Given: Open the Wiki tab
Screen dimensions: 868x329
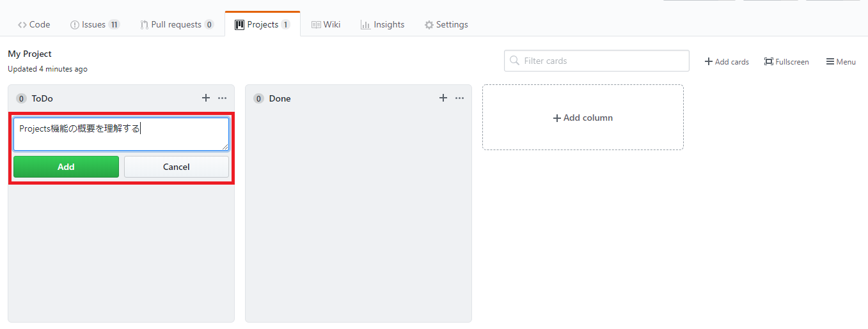Looking at the screenshot, I should 326,24.
